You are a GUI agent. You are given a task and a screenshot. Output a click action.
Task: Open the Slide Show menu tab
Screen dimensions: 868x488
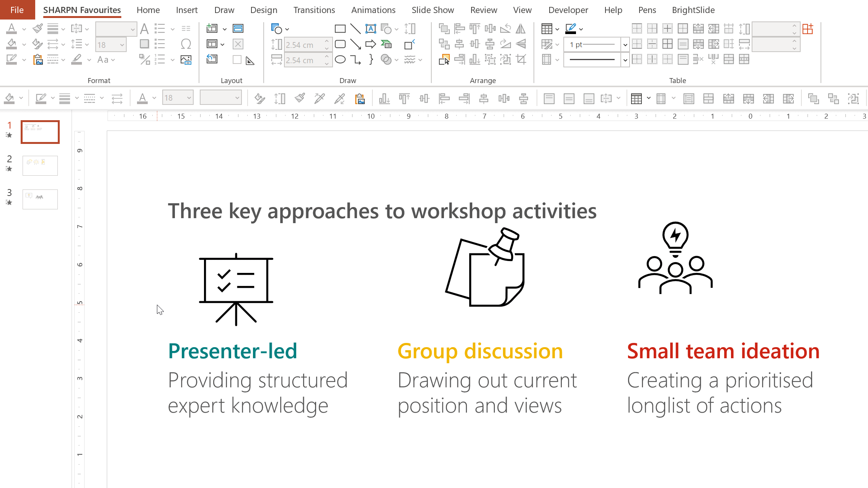[432, 10]
